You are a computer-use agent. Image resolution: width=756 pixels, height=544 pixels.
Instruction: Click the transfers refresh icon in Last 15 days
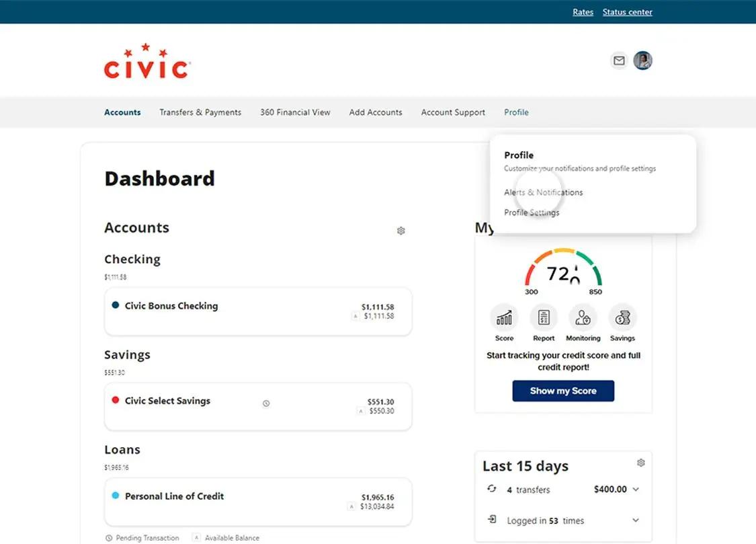click(x=493, y=490)
